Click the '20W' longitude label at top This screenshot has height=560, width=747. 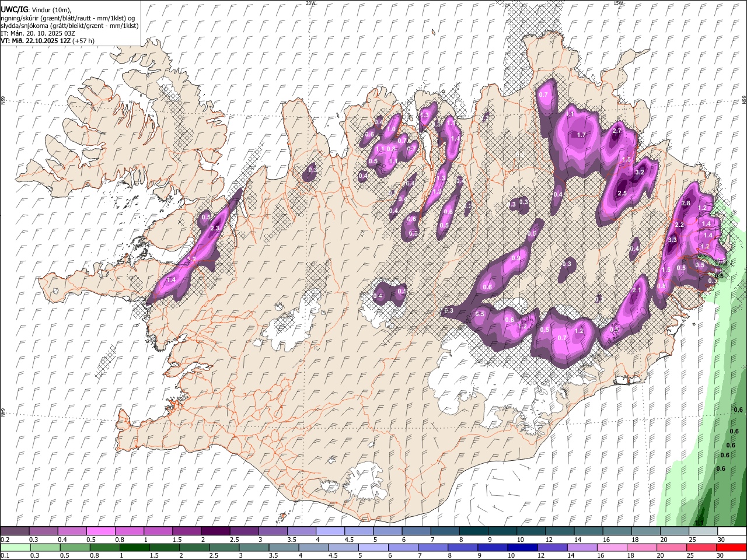pos(310,3)
